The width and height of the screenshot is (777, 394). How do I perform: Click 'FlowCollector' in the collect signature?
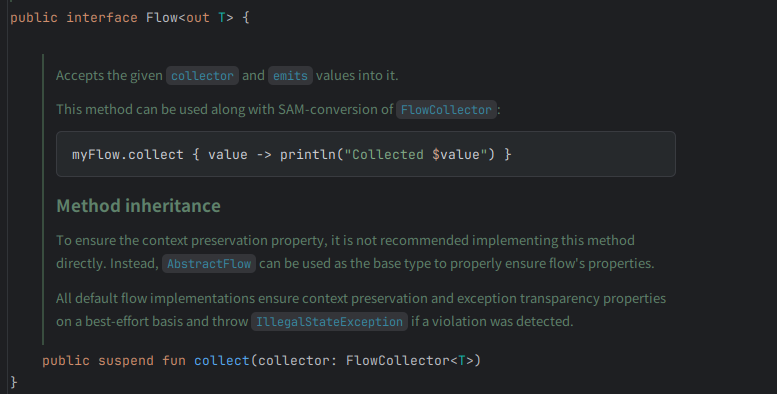click(x=398, y=360)
